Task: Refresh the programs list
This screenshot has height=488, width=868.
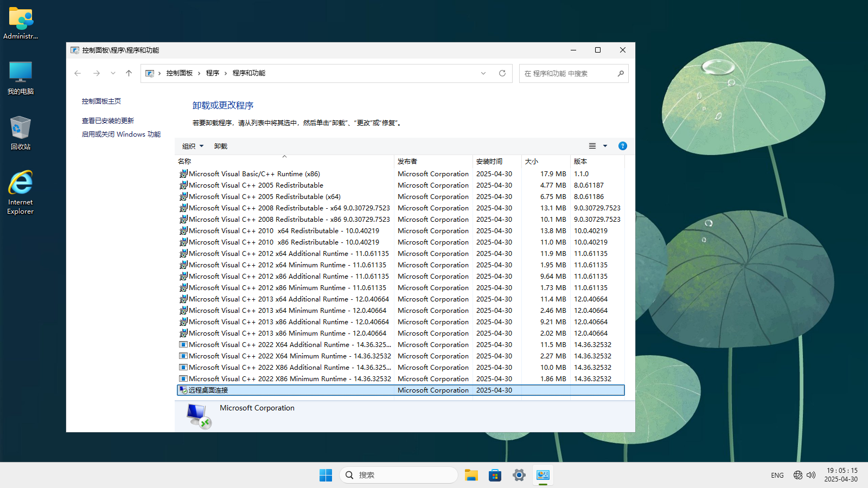Action: (x=502, y=73)
